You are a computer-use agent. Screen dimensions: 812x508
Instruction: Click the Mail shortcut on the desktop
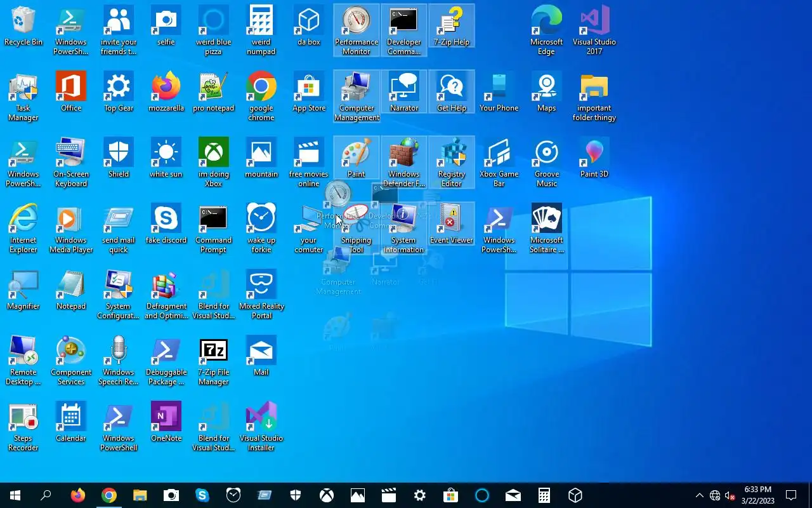point(261,357)
